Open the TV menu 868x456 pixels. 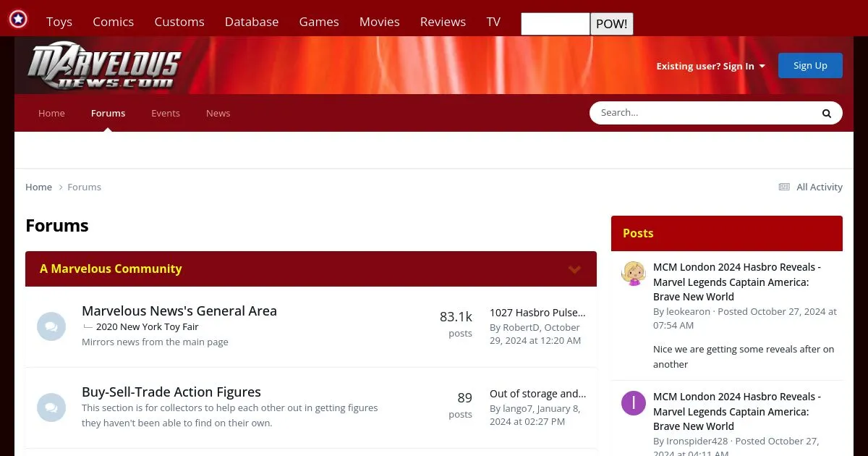click(x=493, y=22)
